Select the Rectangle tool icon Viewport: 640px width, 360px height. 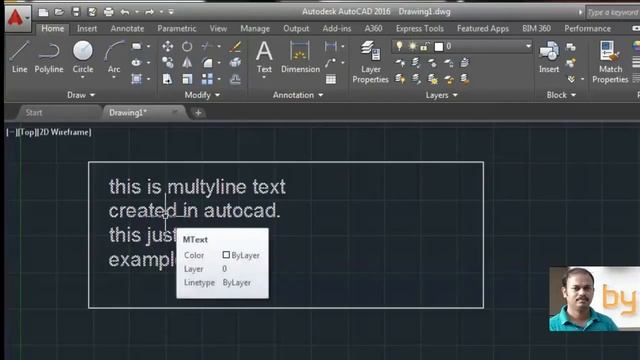[x=136, y=46]
